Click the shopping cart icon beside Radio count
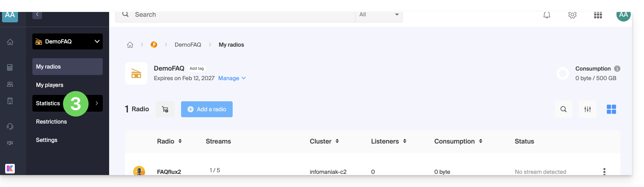The height and width of the screenshot is (187, 644). coord(165,109)
